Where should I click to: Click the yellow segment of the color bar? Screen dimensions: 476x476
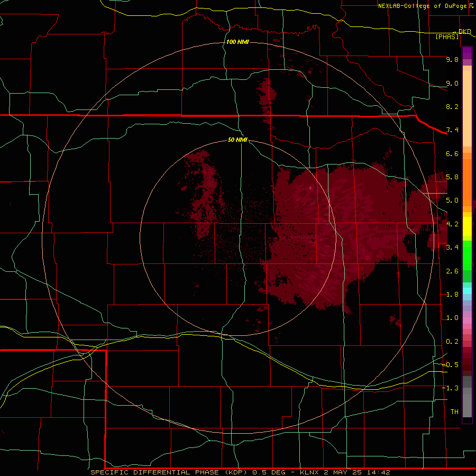pos(467,226)
